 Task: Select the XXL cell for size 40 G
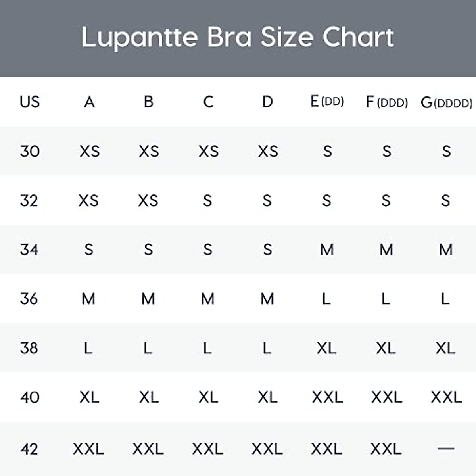[x=446, y=397]
